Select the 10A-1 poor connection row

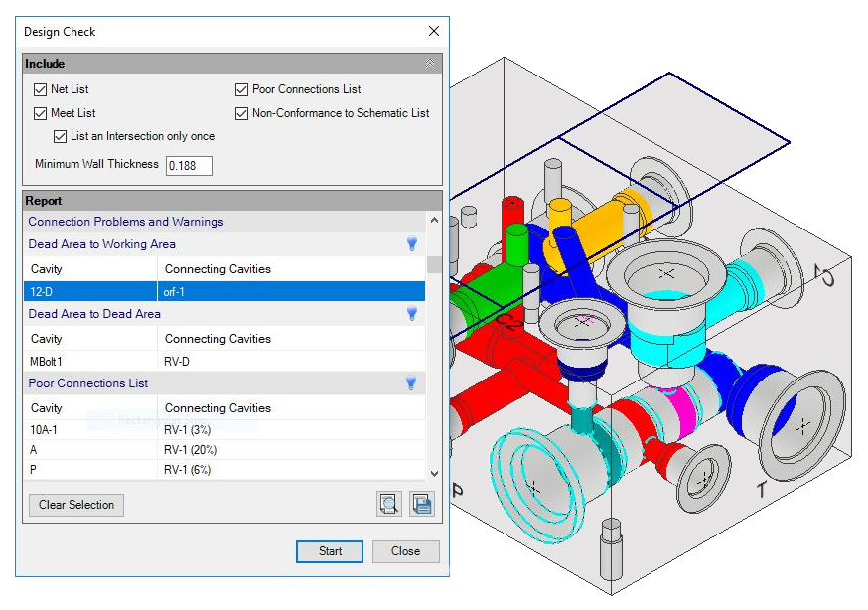click(x=89, y=430)
